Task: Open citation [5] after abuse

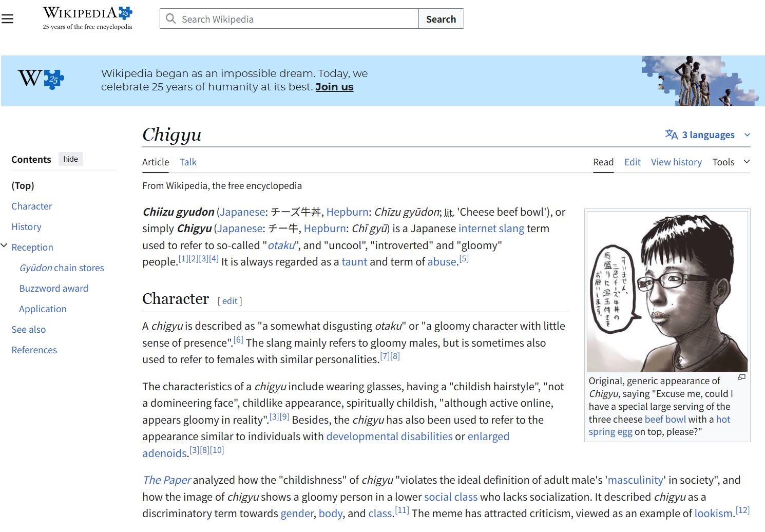Action: point(464,258)
